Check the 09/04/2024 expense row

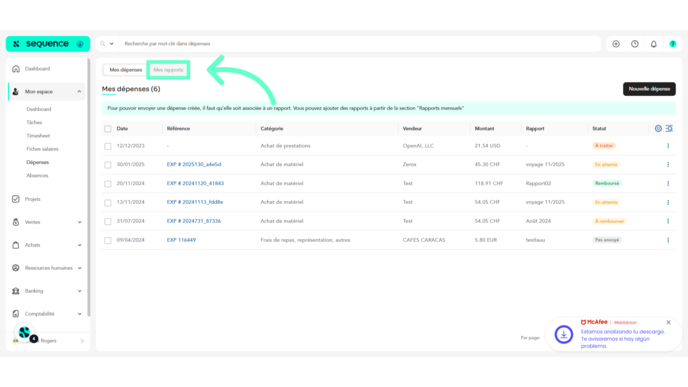point(108,240)
